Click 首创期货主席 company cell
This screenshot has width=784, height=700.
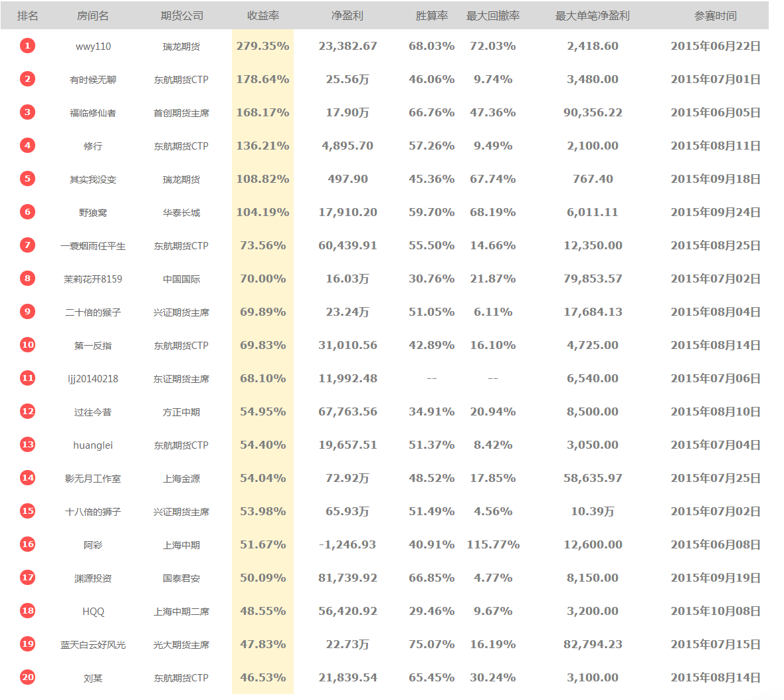[181, 113]
